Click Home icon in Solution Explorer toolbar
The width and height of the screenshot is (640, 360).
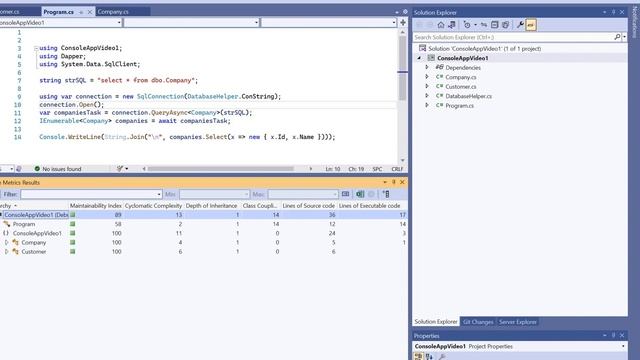click(441, 25)
